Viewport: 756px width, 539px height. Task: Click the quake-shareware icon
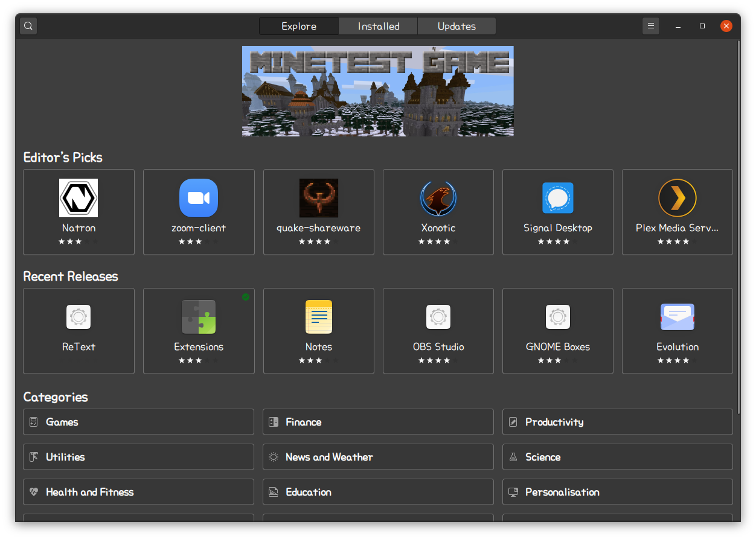click(319, 198)
